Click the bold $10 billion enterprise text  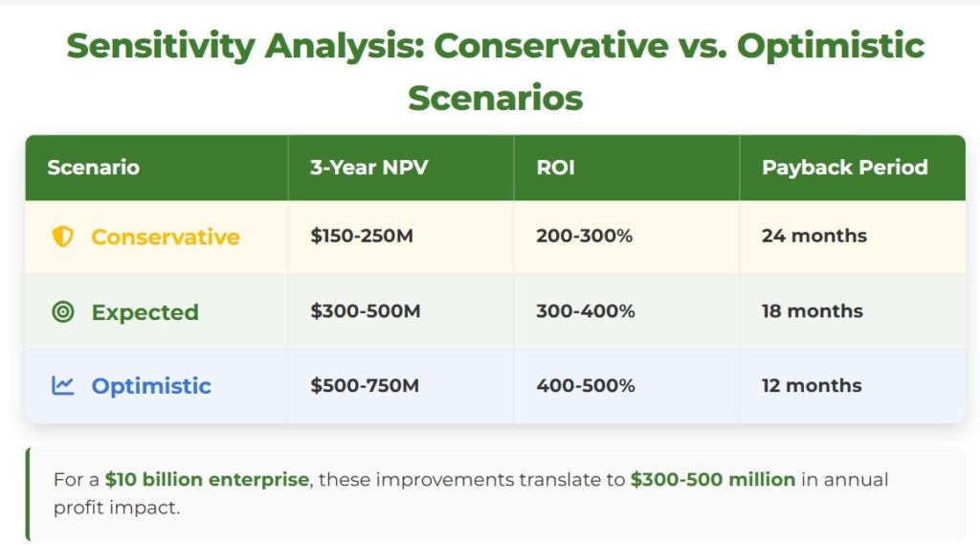point(207,479)
